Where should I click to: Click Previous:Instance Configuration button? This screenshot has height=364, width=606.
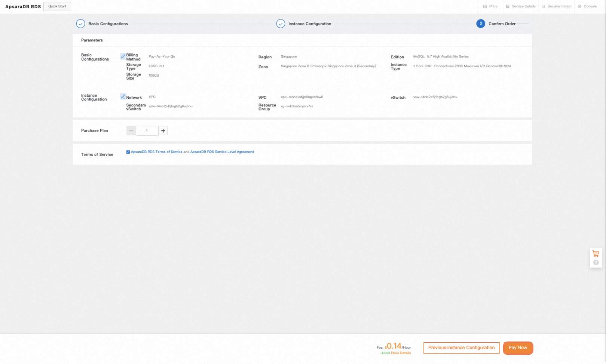(x=461, y=348)
